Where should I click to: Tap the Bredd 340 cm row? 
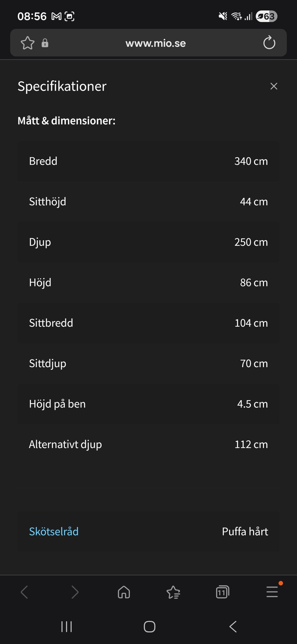click(x=148, y=161)
